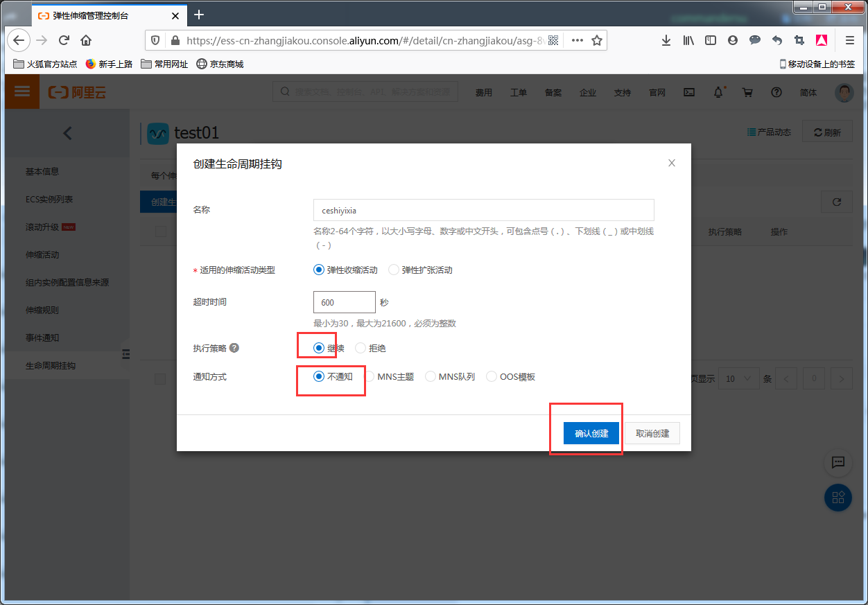The image size is (868, 605).
Task: Go to ECS实例列表 in the sidebar
Action: coord(49,199)
